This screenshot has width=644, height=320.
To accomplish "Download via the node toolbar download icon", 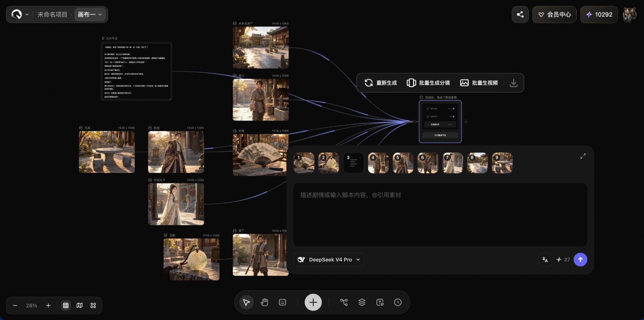I will (514, 83).
